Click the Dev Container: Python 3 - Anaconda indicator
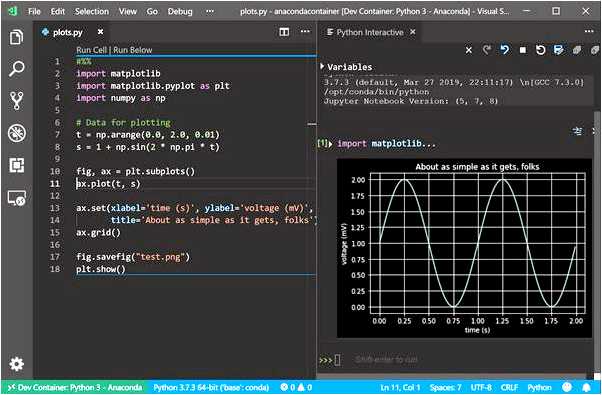602x395 pixels. pos(75,387)
